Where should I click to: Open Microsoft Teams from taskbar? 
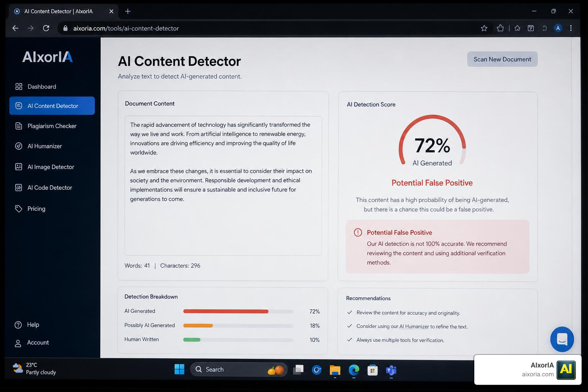coord(391,370)
